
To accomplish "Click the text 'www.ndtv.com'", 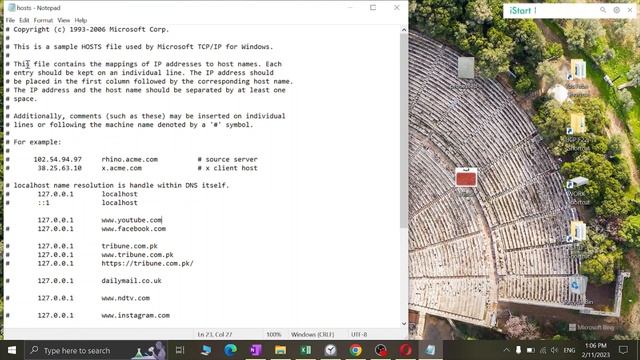I will click(125, 298).
